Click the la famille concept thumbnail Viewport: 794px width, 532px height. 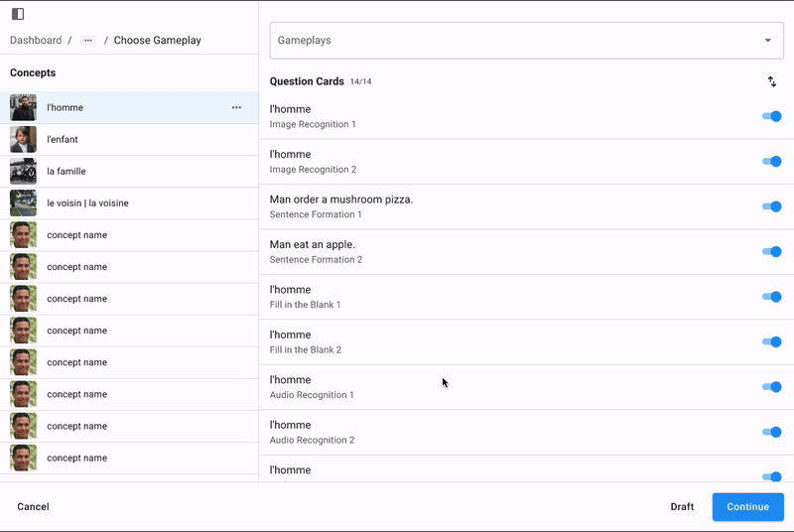23,171
